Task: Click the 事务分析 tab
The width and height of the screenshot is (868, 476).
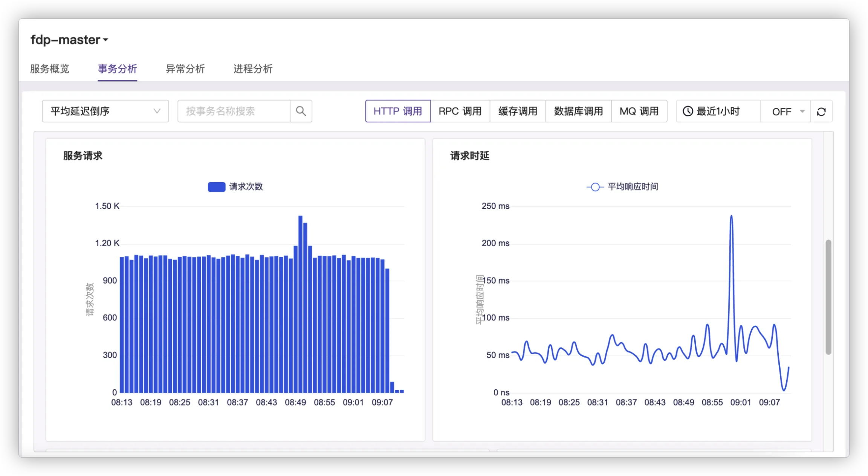Action: click(x=117, y=69)
